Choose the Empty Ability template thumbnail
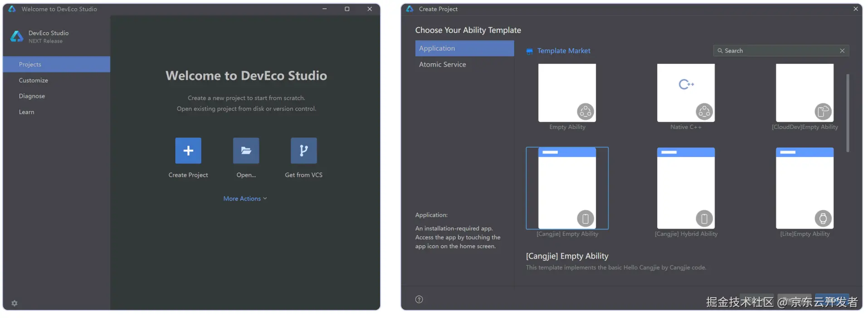 tap(567, 93)
